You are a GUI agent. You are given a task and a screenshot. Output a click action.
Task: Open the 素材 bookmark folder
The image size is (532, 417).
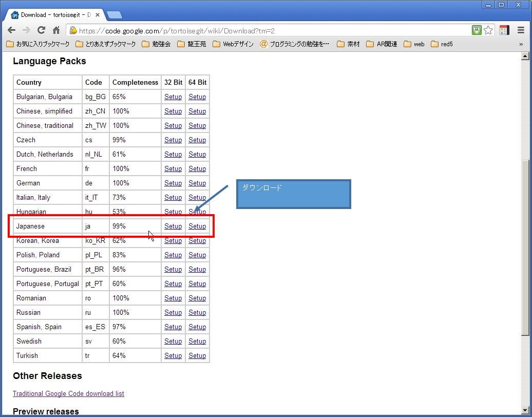coord(348,44)
